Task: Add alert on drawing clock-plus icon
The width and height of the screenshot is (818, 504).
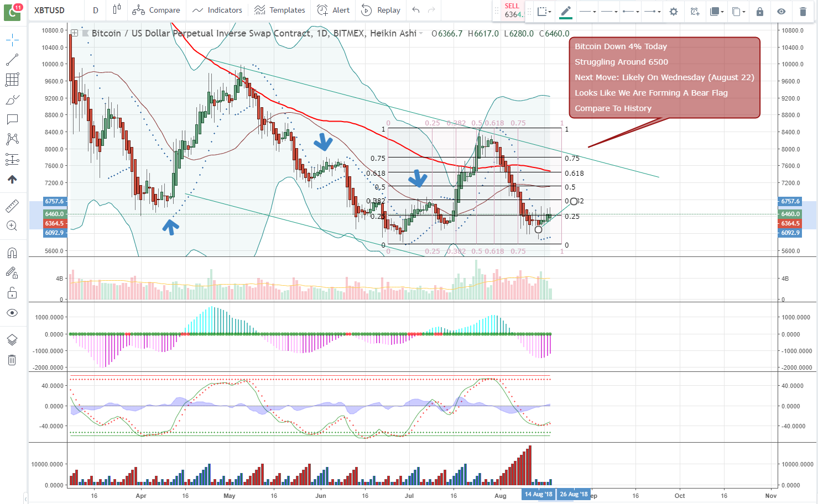Action: point(695,11)
